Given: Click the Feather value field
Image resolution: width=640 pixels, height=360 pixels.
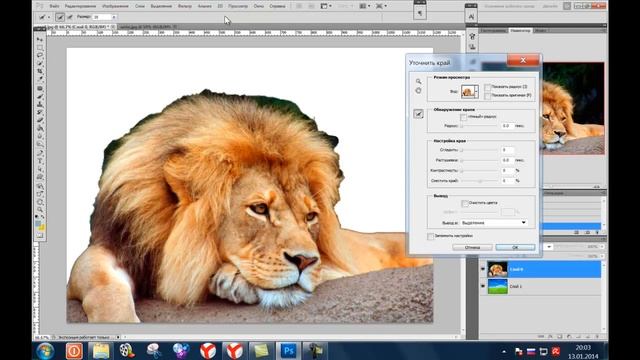Looking at the screenshot, I should (x=507, y=160).
